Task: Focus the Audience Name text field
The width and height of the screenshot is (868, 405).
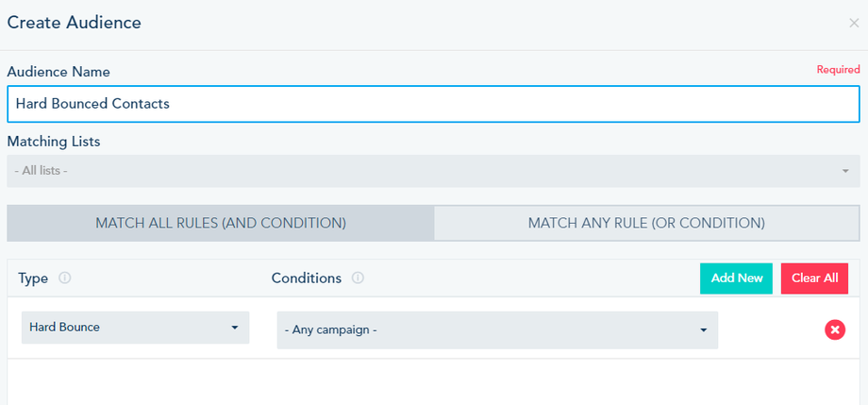Action: pyautogui.click(x=433, y=104)
